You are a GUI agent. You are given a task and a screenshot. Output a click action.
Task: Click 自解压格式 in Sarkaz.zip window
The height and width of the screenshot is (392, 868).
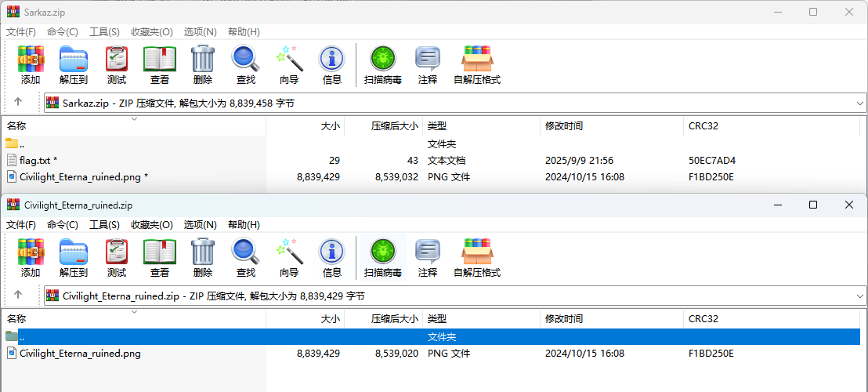(477, 65)
